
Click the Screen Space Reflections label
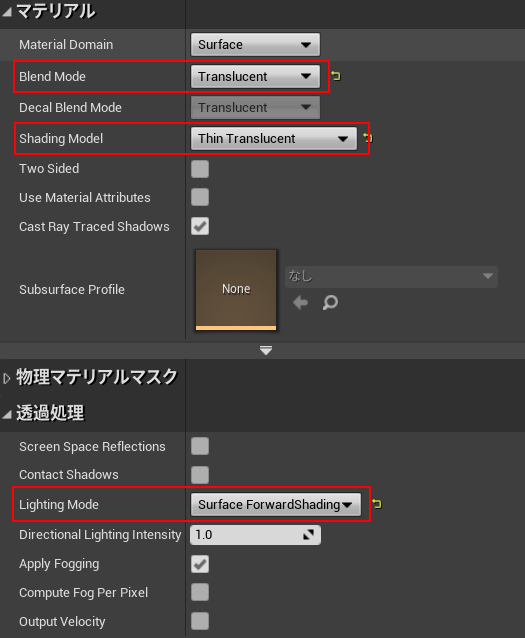point(92,446)
